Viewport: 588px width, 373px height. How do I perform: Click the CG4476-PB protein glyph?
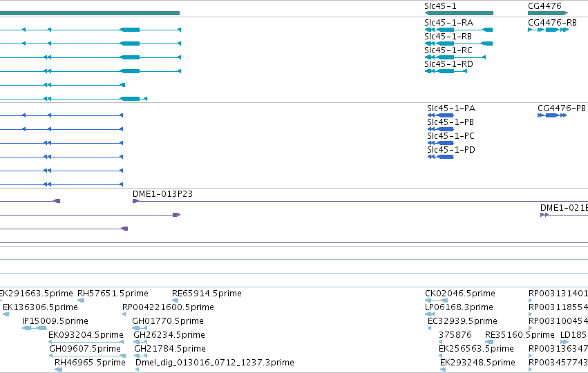coord(552,115)
